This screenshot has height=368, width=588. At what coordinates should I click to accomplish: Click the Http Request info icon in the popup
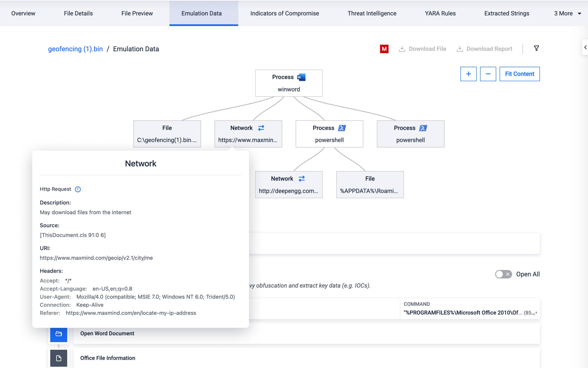click(78, 189)
